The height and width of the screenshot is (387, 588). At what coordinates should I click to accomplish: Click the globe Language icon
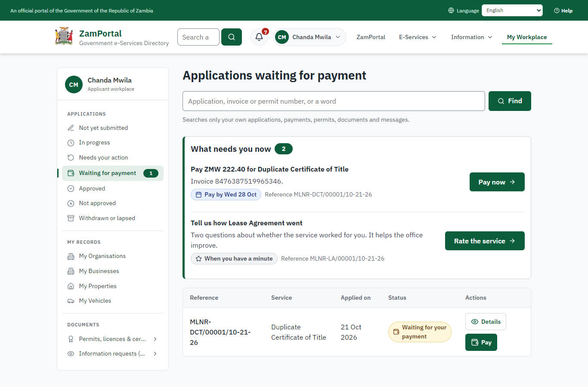(451, 10)
